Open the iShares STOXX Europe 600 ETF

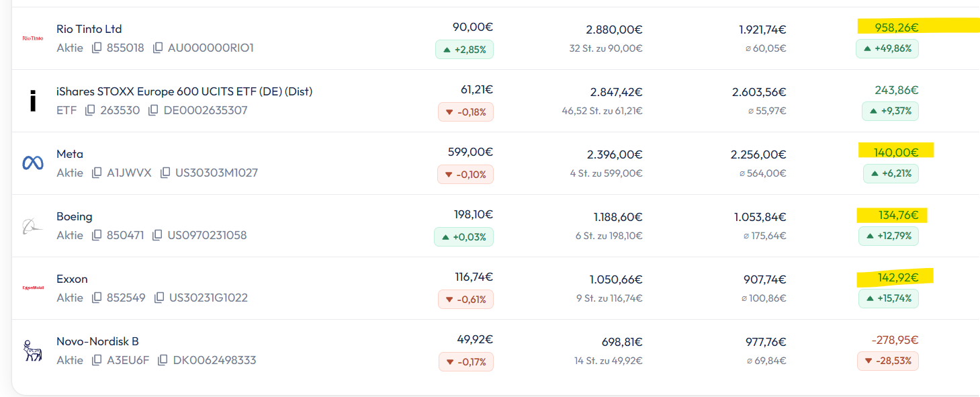(184, 91)
